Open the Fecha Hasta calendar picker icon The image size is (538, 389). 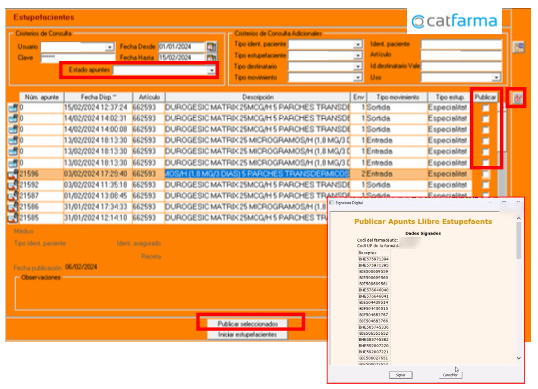click(x=211, y=58)
